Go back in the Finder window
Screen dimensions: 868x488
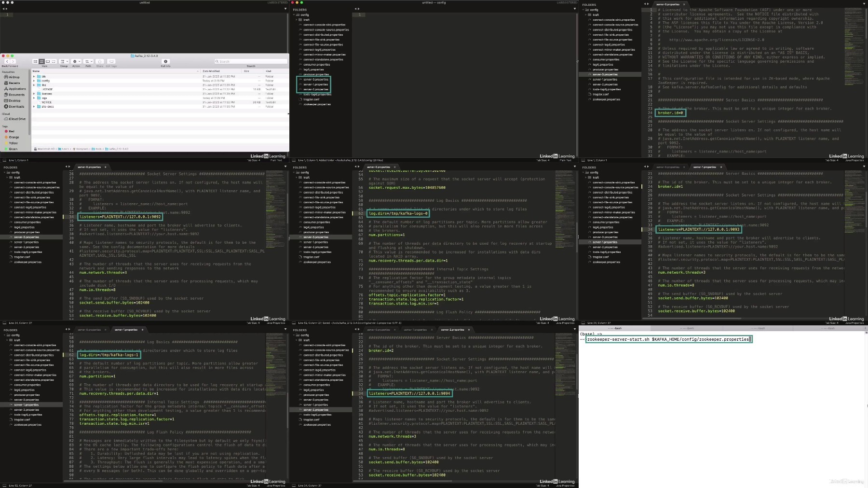7,61
